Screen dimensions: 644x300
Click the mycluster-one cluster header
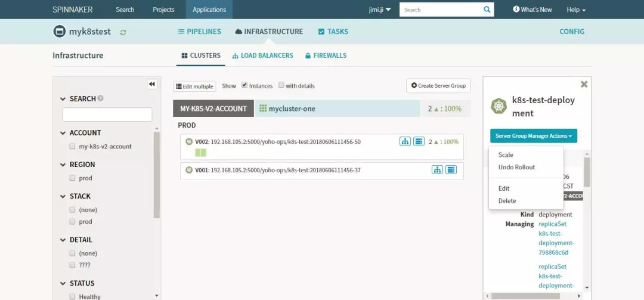(x=337, y=109)
